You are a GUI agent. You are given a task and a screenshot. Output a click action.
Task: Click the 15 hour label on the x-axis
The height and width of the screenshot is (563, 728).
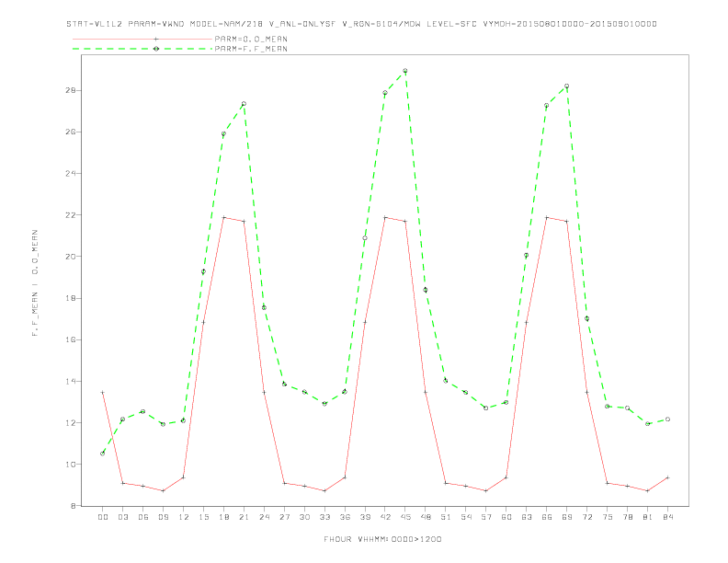point(203,517)
